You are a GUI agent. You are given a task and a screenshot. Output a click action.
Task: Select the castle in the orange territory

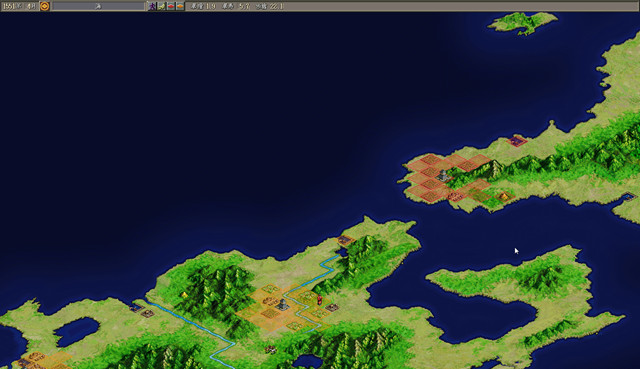pos(282,304)
